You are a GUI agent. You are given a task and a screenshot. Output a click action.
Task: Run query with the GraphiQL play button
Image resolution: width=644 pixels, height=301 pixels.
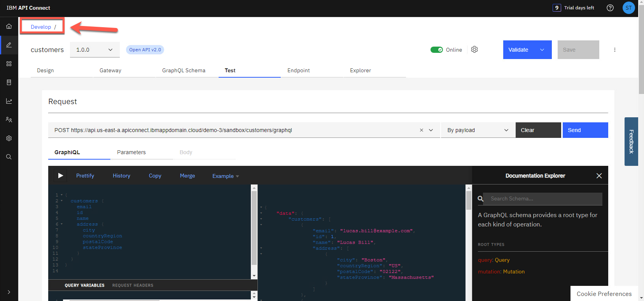pos(60,176)
